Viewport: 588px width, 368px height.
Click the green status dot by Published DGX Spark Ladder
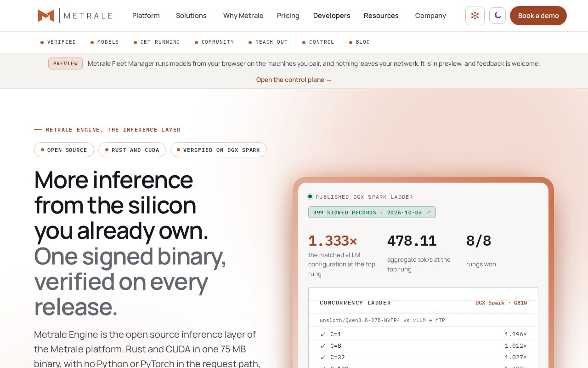pyautogui.click(x=310, y=196)
